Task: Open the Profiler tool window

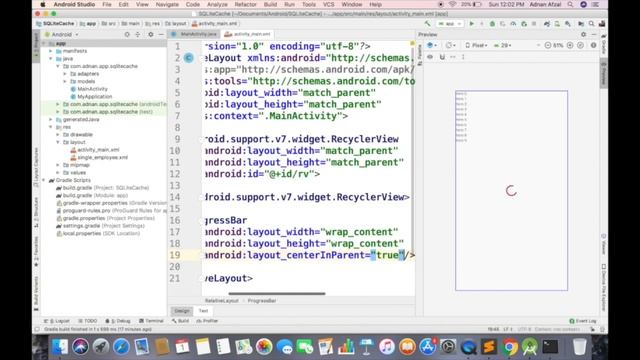Action: [x=207, y=321]
